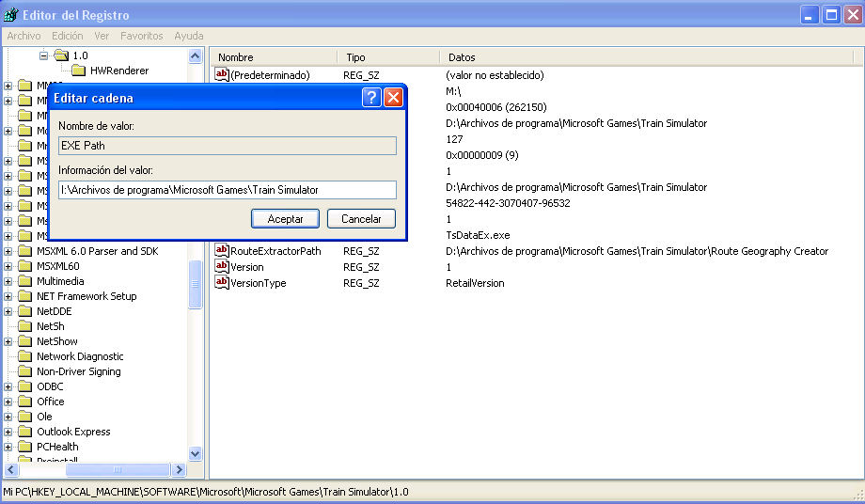The image size is (865, 504).
Task: Click the Información del valor text field
Action: pos(226,190)
